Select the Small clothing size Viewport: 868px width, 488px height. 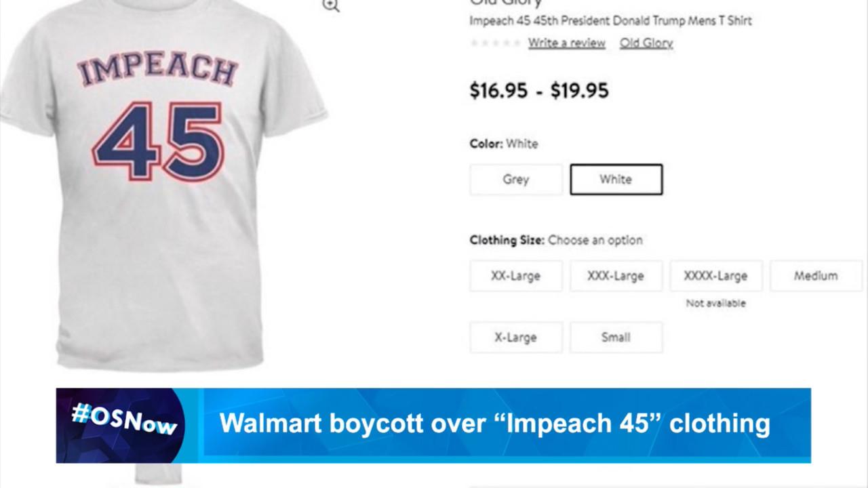pos(616,338)
